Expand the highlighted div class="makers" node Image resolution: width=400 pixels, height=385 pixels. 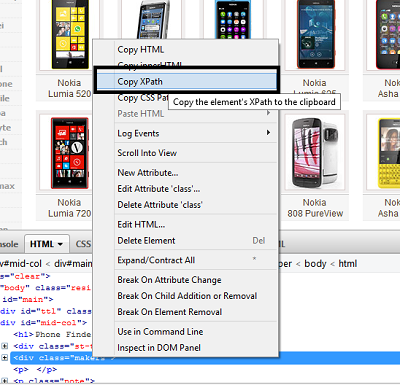pyautogui.click(x=4, y=358)
